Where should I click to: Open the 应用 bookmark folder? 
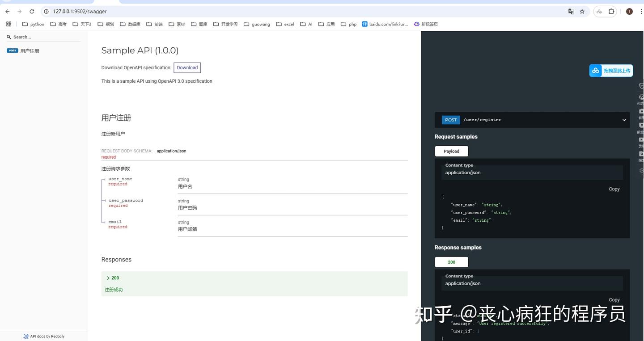coord(326,24)
